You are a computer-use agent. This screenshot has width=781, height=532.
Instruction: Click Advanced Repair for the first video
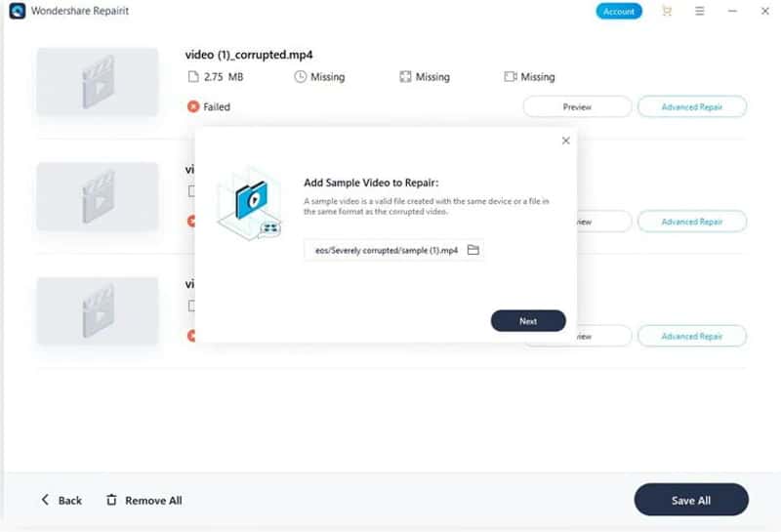pyautogui.click(x=692, y=106)
